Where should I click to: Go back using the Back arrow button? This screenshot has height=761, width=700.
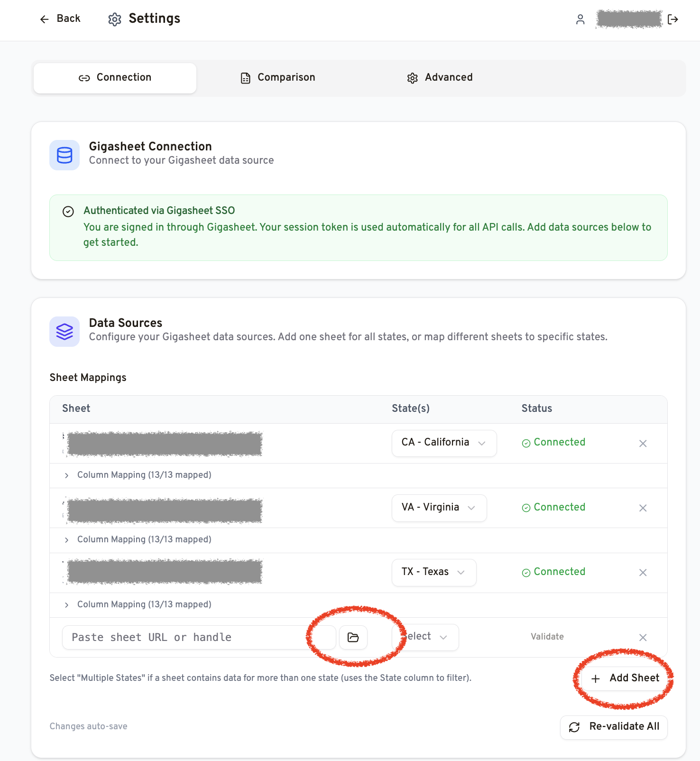pyautogui.click(x=60, y=19)
